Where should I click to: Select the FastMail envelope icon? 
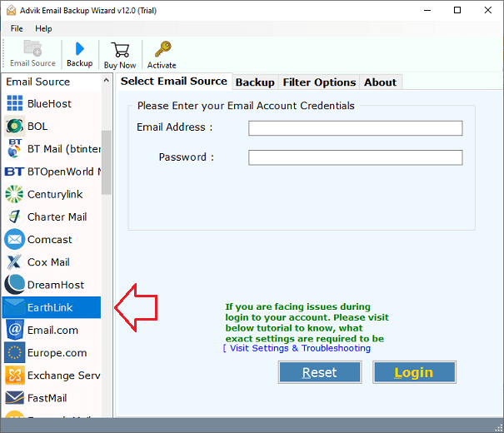14,398
